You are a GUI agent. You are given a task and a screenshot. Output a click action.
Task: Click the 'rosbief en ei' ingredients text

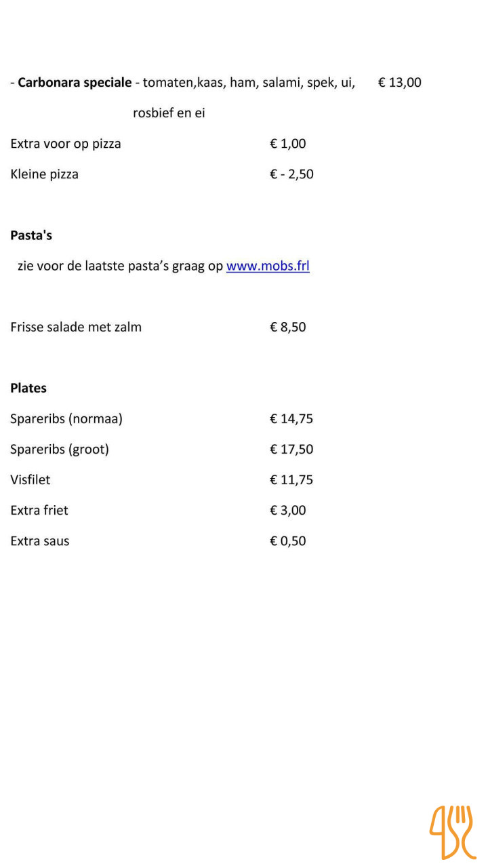[169, 113]
